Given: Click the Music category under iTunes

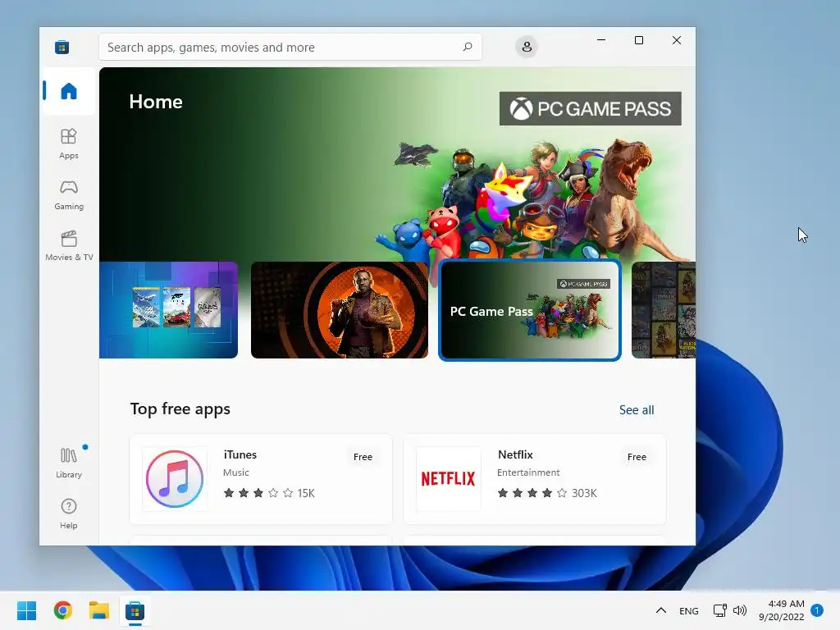Looking at the screenshot, I should [x=236, y=472].
